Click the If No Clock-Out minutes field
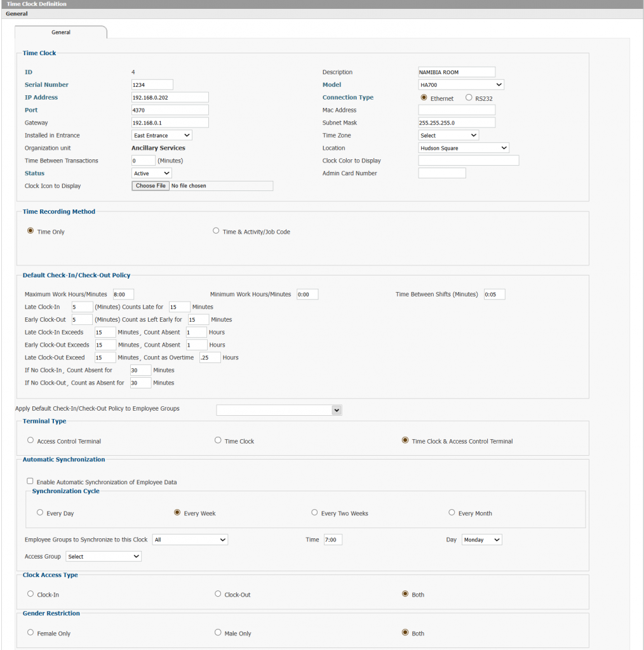 (140, 383)
